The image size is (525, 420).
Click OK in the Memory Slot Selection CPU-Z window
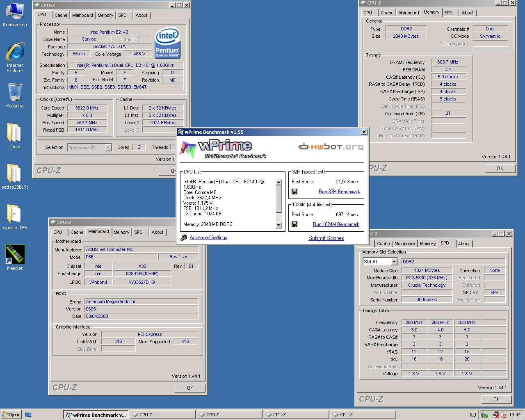coord(496,399)
